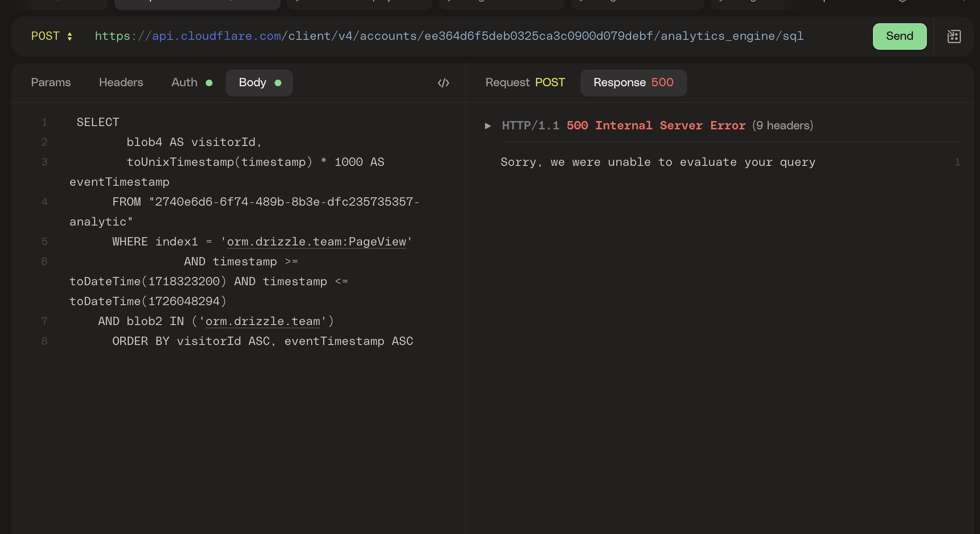Open the Response 500 tab
Screen dimensions: 980x534
633,83
